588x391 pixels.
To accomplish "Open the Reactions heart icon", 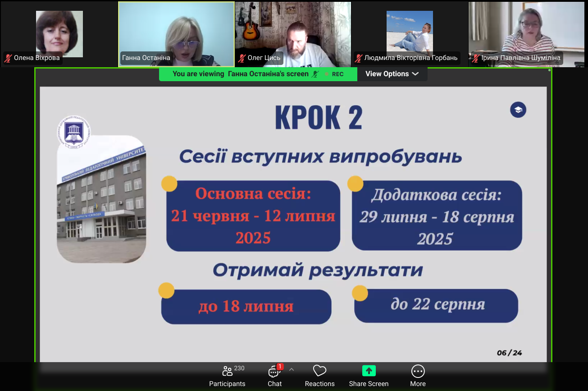I will [x=319, y=371].
